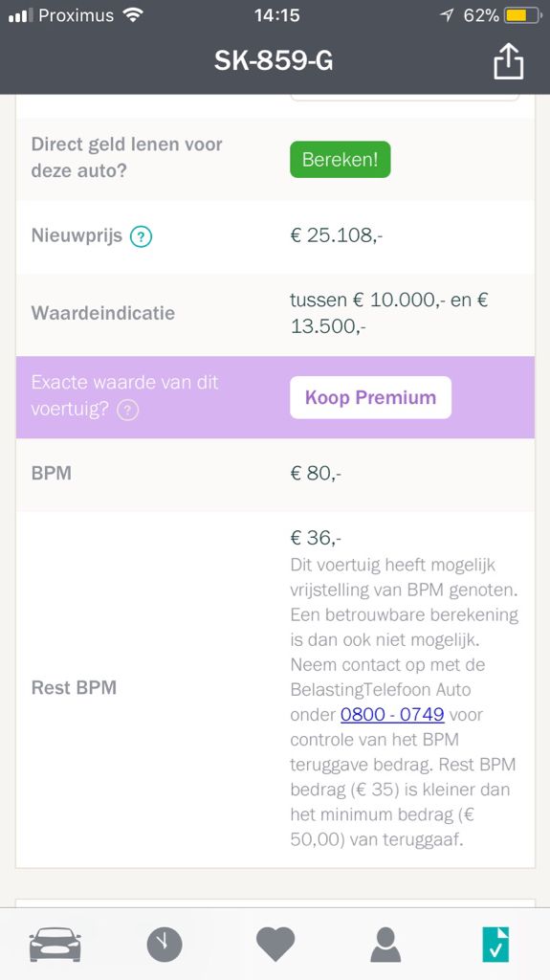Tap the Nieuwprijs € 25.108,- value
This screenshot has height=980, width=550.
[337, 235]
